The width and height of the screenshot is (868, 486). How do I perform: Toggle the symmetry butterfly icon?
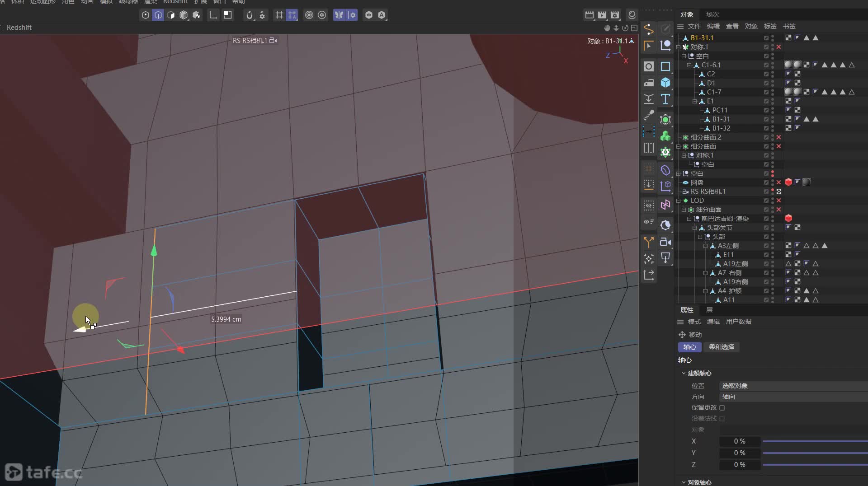click(339, 15)
